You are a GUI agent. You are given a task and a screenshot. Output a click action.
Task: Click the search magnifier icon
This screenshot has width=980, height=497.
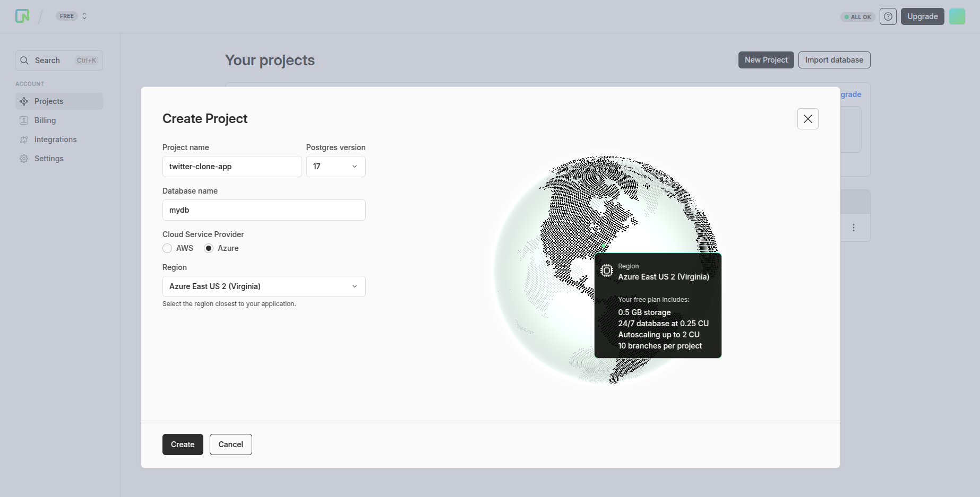point(24,60)
